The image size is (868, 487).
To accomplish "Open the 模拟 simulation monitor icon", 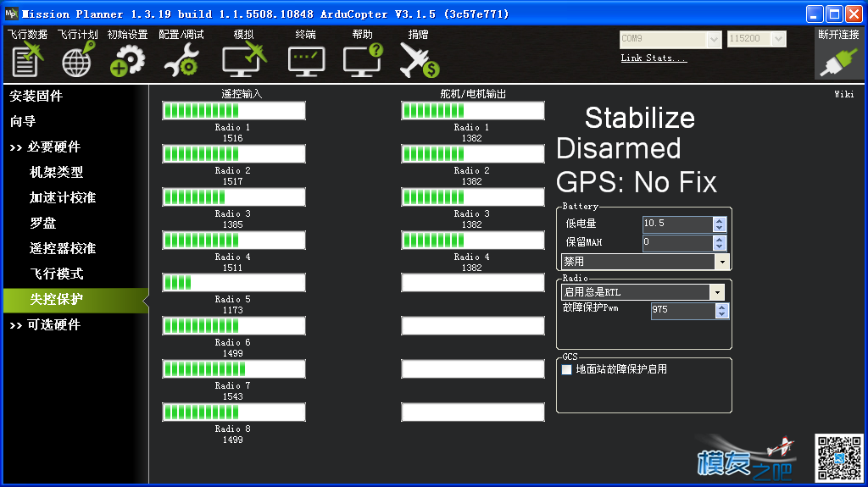I will pyautogui.click(x=243, y=60).
